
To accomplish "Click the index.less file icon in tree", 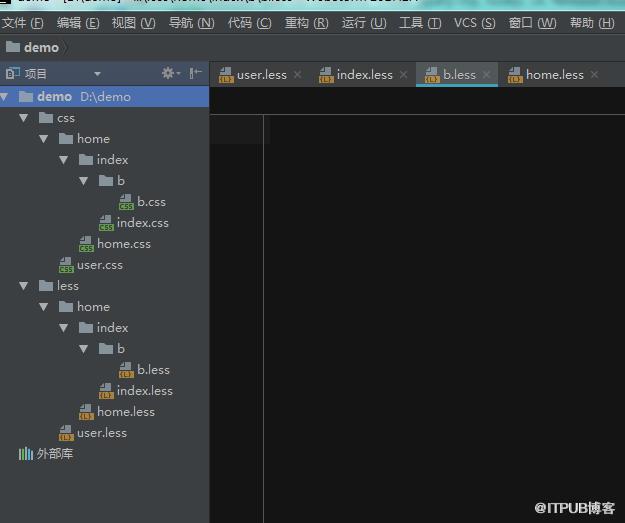I will pos(106,391).
